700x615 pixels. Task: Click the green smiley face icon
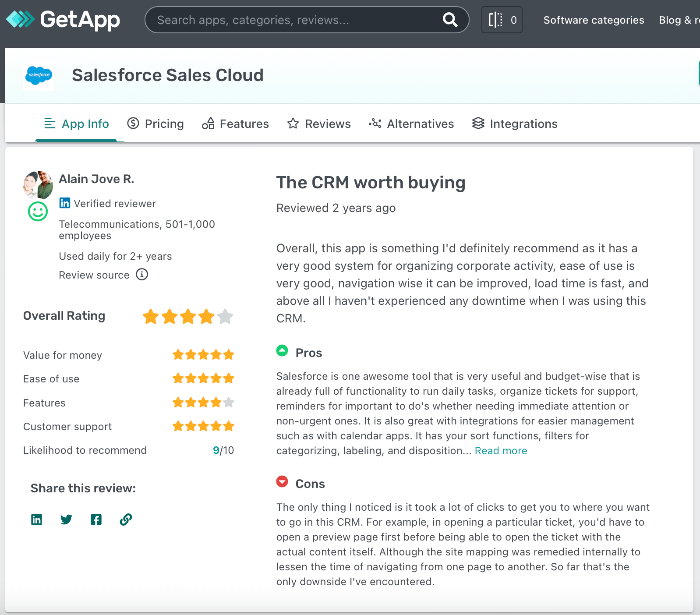pos(38,212)
